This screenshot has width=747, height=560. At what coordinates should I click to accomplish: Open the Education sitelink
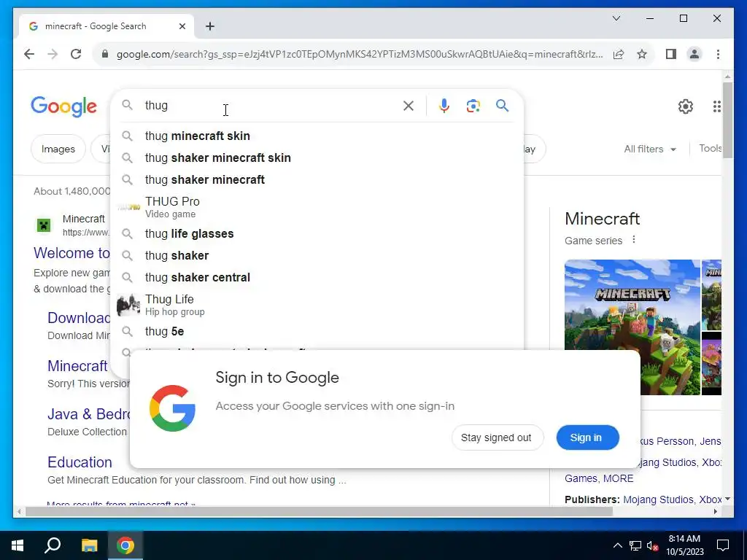point(80,462)
